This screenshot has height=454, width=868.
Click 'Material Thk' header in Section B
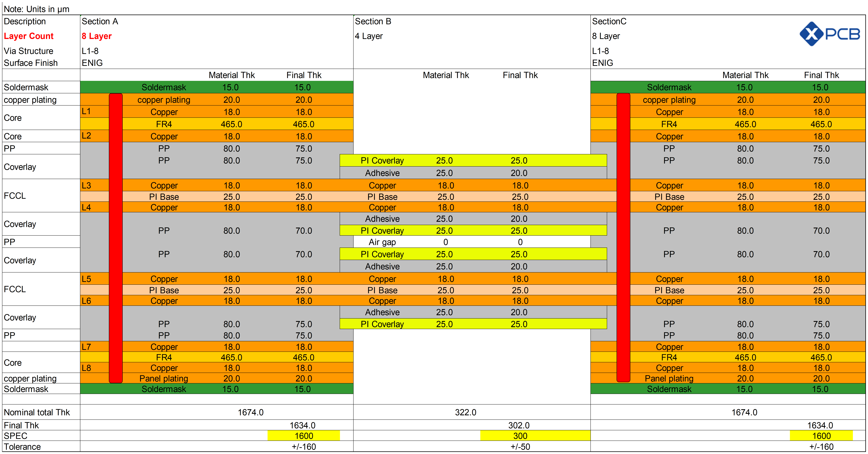pos(446,75)
